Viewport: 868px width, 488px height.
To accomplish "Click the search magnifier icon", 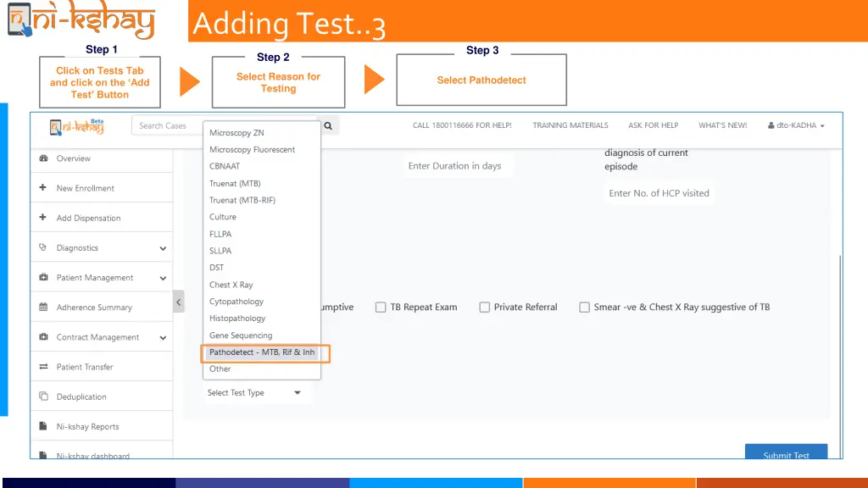I will click(328, 125).
